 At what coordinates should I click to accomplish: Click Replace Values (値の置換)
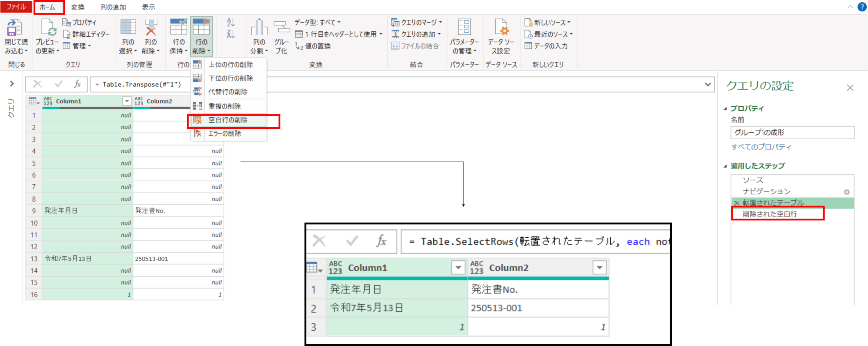313,46
